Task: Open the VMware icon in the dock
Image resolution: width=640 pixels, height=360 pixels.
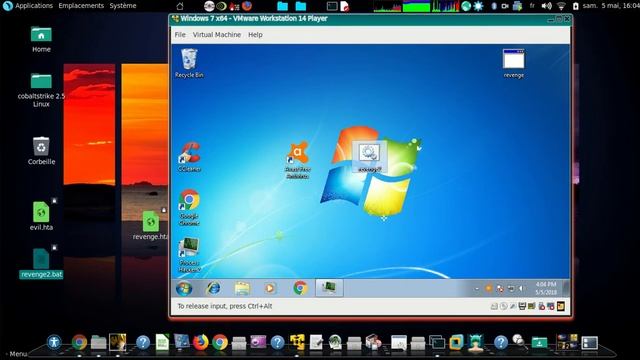Action: [x=456, y=342]
